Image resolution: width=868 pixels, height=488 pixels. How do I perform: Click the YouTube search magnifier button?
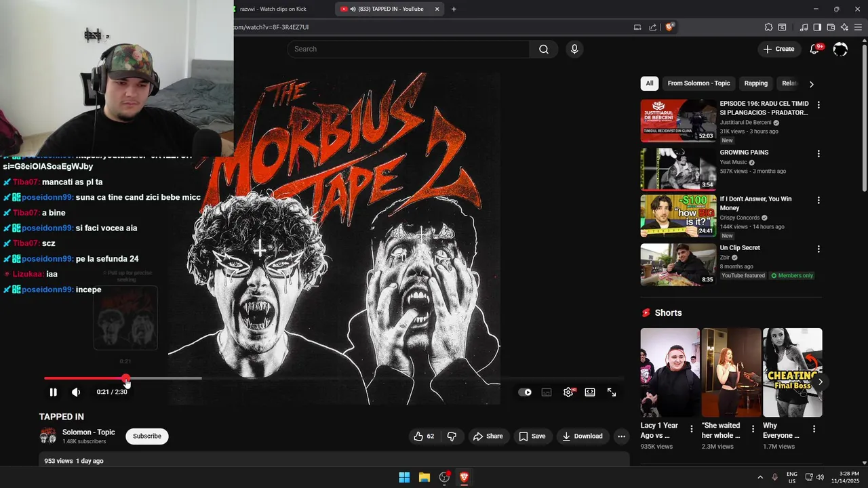click(544, 49)
